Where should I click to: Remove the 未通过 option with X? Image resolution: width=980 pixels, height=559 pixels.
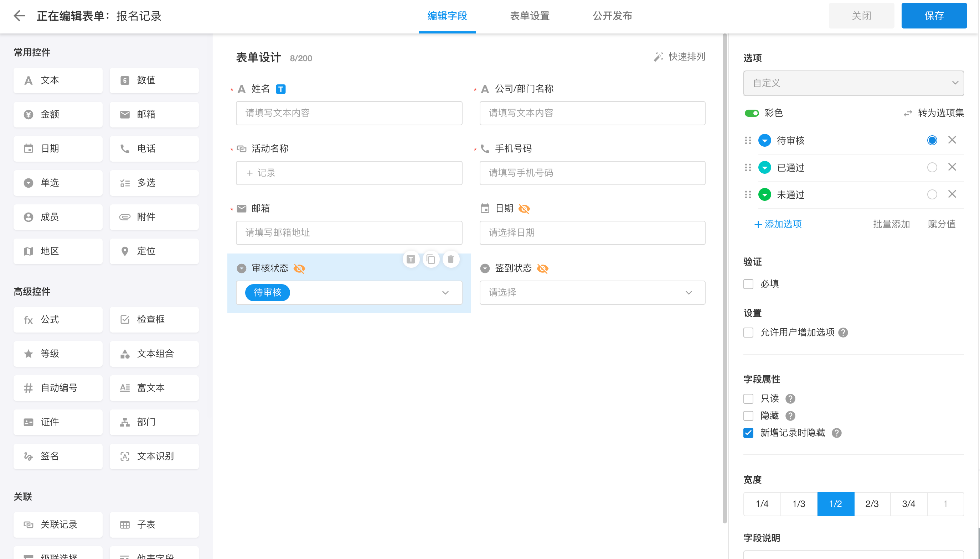coord(951,194)
